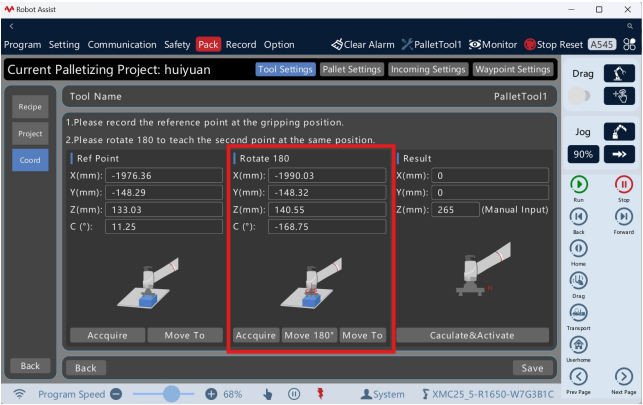Switch to Pallet Settings tab
Viewport: 643px width, 405px height.
click(351, 69)
